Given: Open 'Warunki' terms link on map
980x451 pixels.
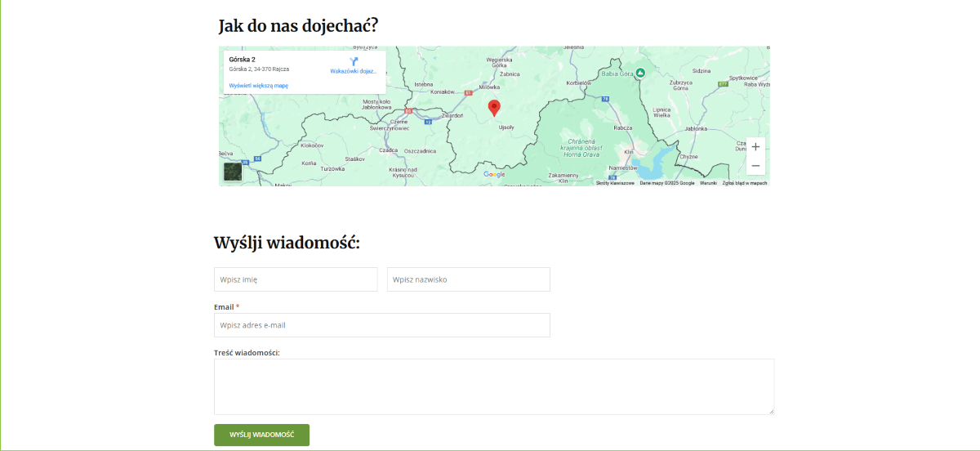Looking at the screenshot, I should click(x=708, y=183).
